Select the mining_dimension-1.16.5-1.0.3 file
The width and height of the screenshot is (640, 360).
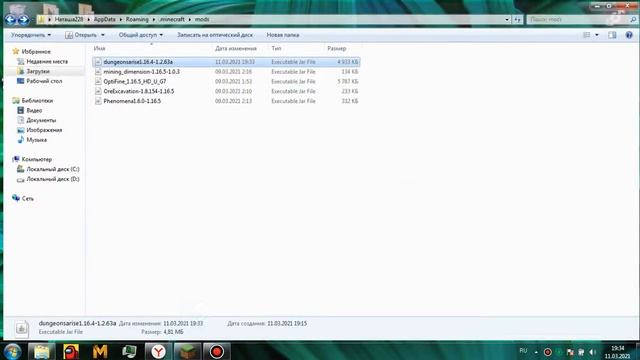click(226, 72)
